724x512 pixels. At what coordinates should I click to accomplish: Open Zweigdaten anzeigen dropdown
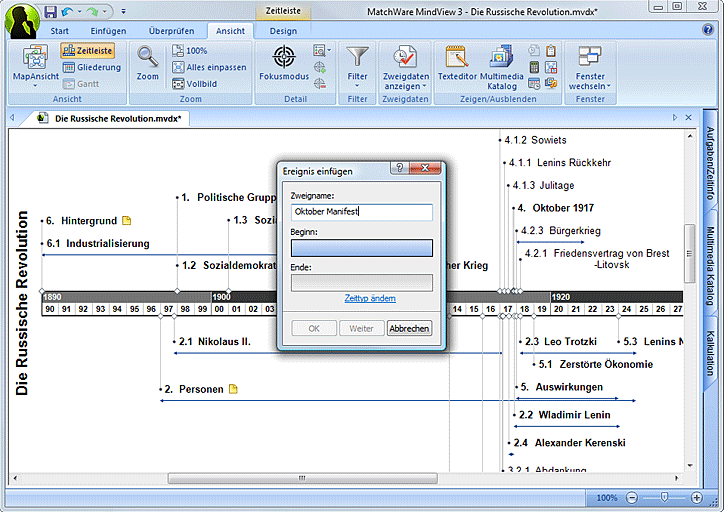tap(405, 67)
